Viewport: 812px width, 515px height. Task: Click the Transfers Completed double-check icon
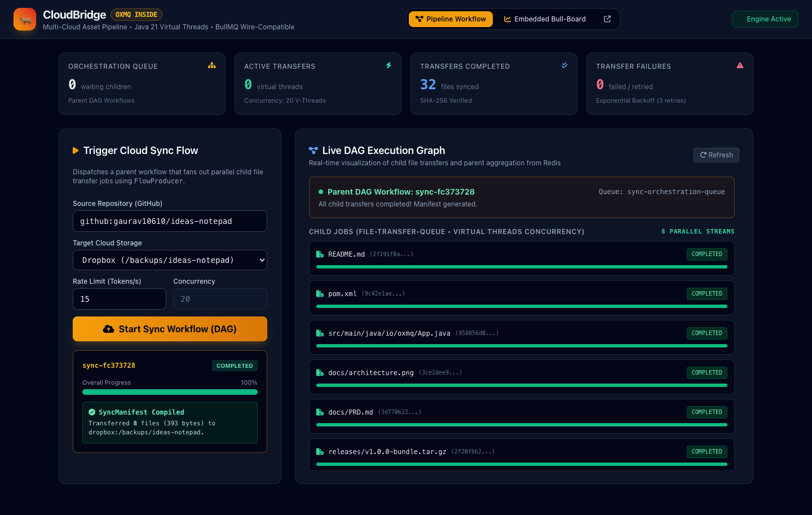coord(564,65)
